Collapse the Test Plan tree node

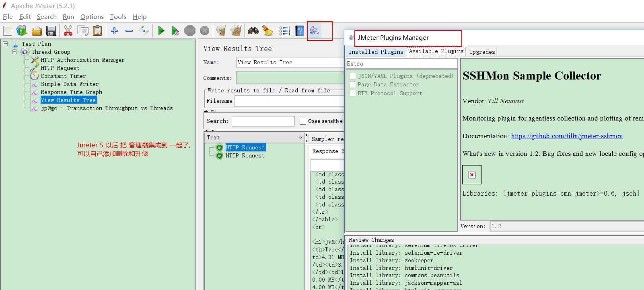coord(5,43)
